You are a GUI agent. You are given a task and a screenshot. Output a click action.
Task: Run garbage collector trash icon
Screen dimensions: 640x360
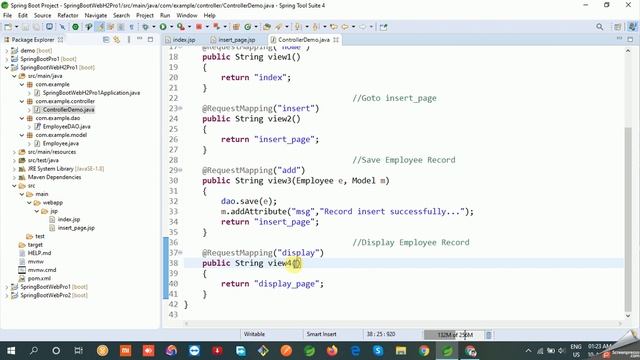point(489,335)
